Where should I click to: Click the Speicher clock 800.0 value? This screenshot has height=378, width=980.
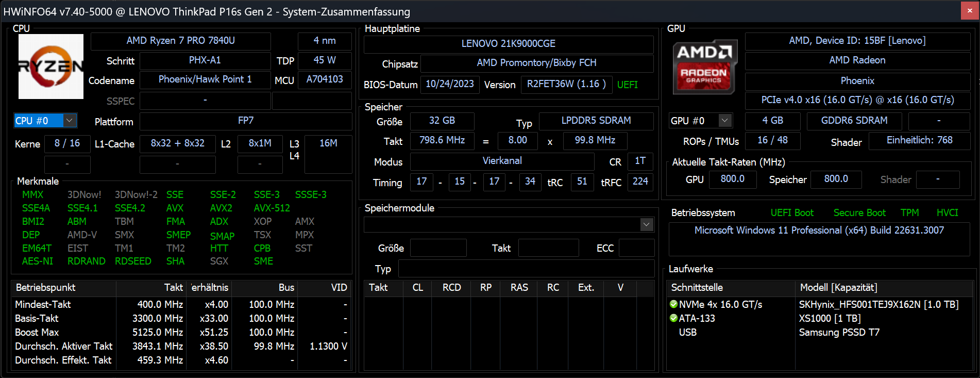tap(836, 179)
